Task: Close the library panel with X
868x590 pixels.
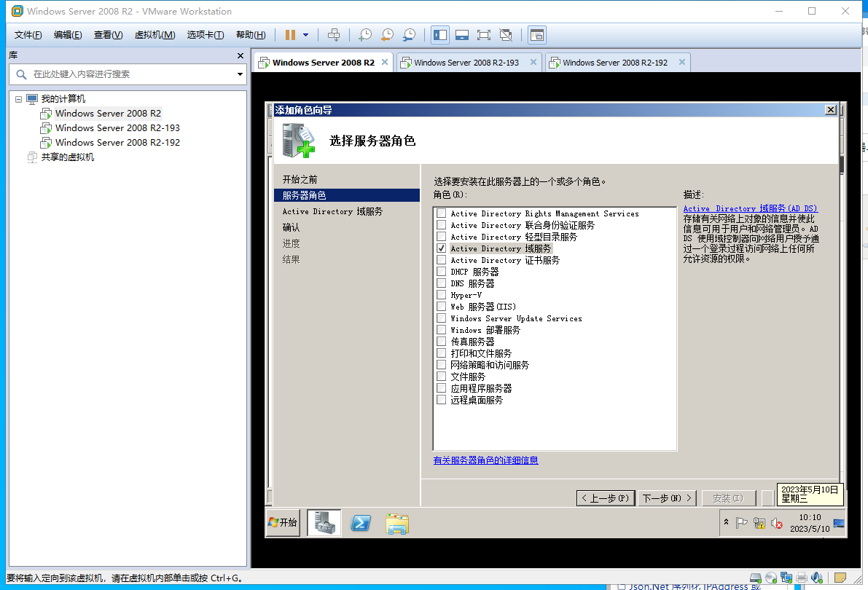Action: coord(241,55)
